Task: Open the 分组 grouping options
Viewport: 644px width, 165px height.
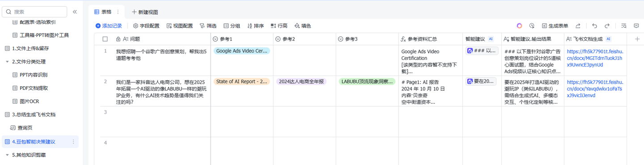Action: pyautogui.click(x=232, y=26)
